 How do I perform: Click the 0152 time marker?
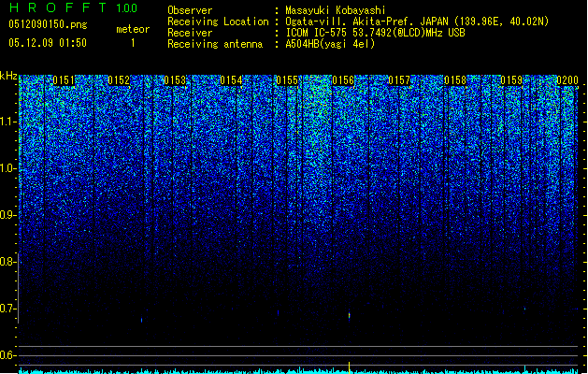click(x=119, y=80)
